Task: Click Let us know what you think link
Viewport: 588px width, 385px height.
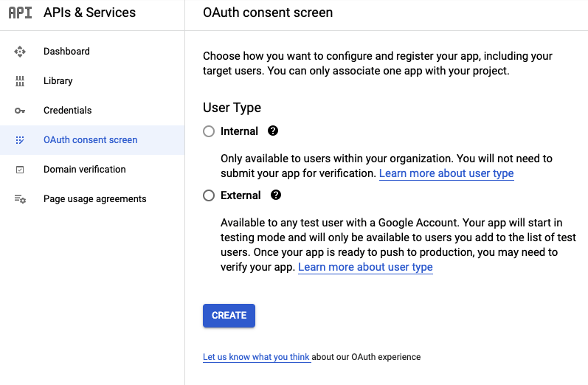Action: pyautogui.click(x=256, y=357)
